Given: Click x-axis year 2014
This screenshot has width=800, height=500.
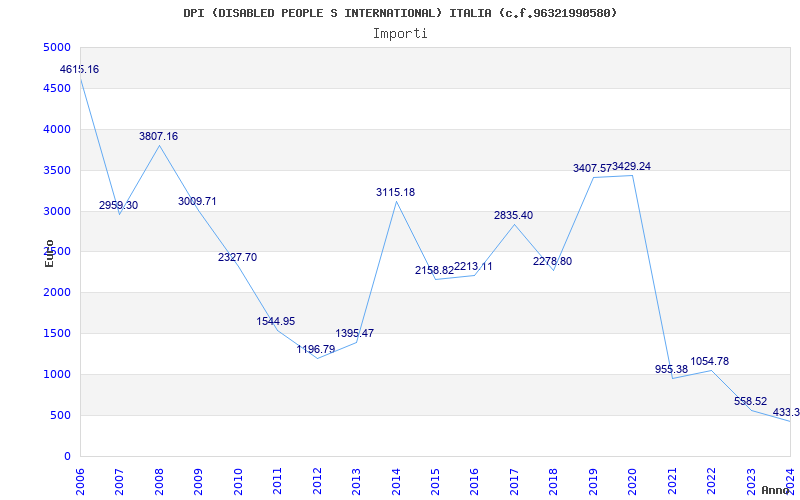Looking at the screenshot, I should tap(396, 480).
